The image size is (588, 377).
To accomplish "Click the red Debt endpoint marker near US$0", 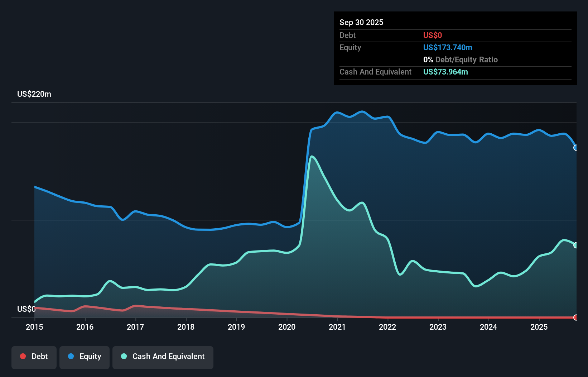I will [x=576, y=318].
